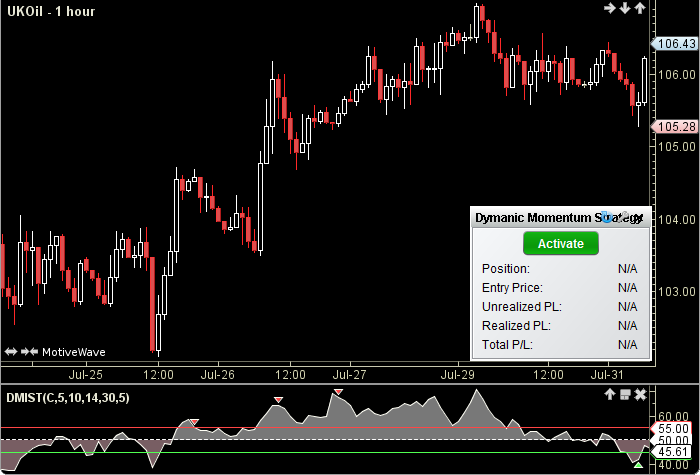This screenshot has height=475, width=700.
Task: Click the Total P/L: row label
Action: pos(507,345)
